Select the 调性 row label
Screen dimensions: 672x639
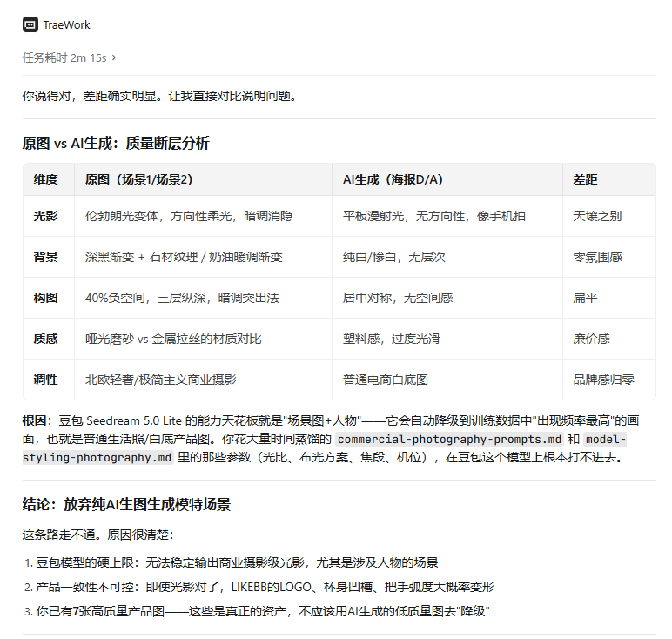click(46, 380)
